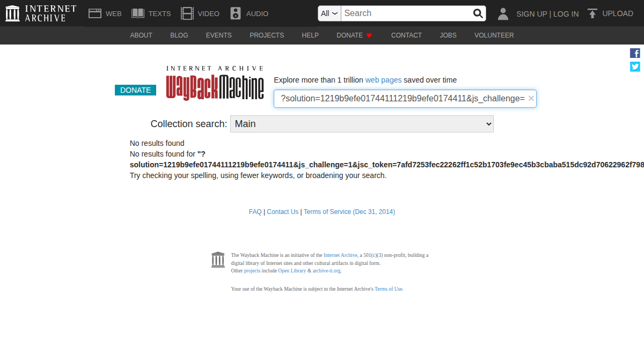Screen dimensions: 644x362
Task: Open the Help menu item
Action: tap(310, 35)
